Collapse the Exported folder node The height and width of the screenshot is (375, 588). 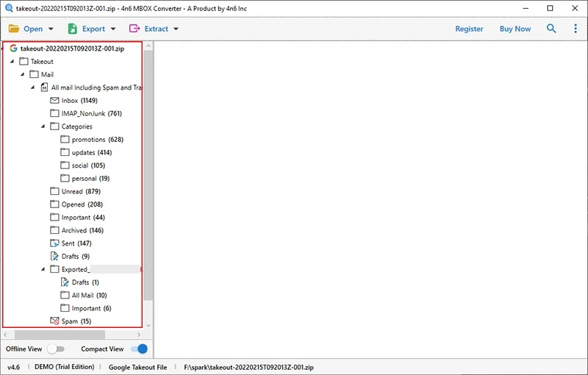tap(43, 270)
